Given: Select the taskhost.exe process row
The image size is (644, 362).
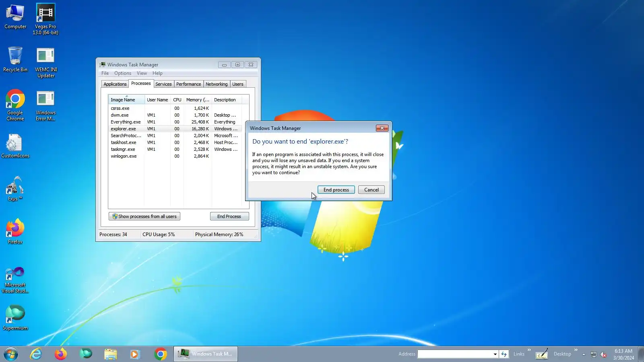Looking at the screenshot, I should coord(175,142).
